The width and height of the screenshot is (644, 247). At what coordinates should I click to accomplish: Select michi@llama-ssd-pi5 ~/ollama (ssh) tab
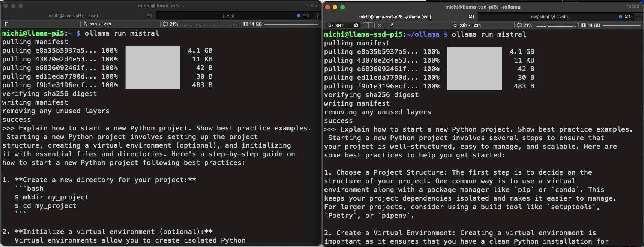coord(395,17)
